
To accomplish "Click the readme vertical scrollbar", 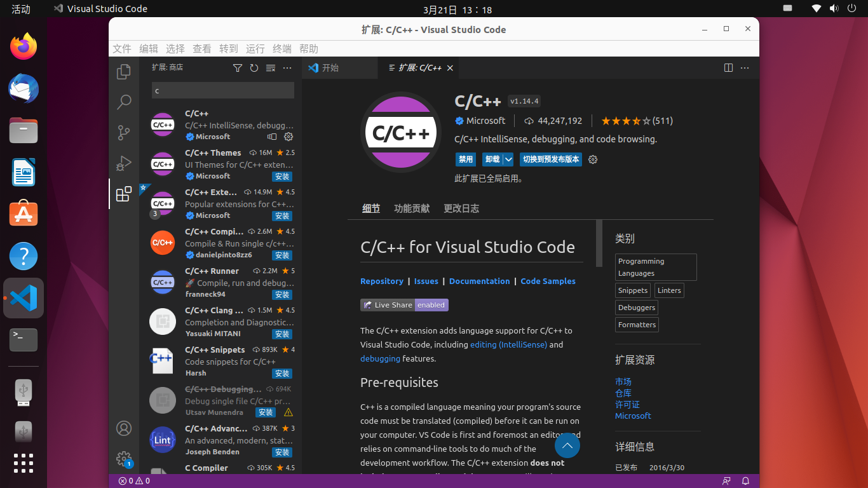I will coord(599,243).
